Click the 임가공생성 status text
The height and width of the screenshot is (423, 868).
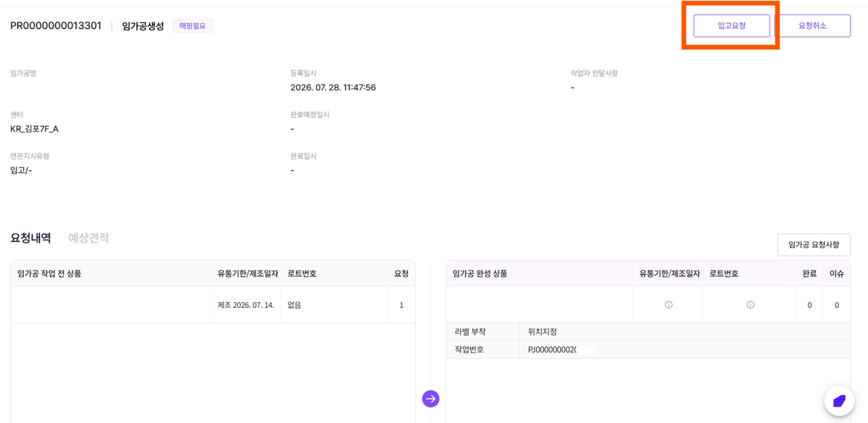point(143,26)
